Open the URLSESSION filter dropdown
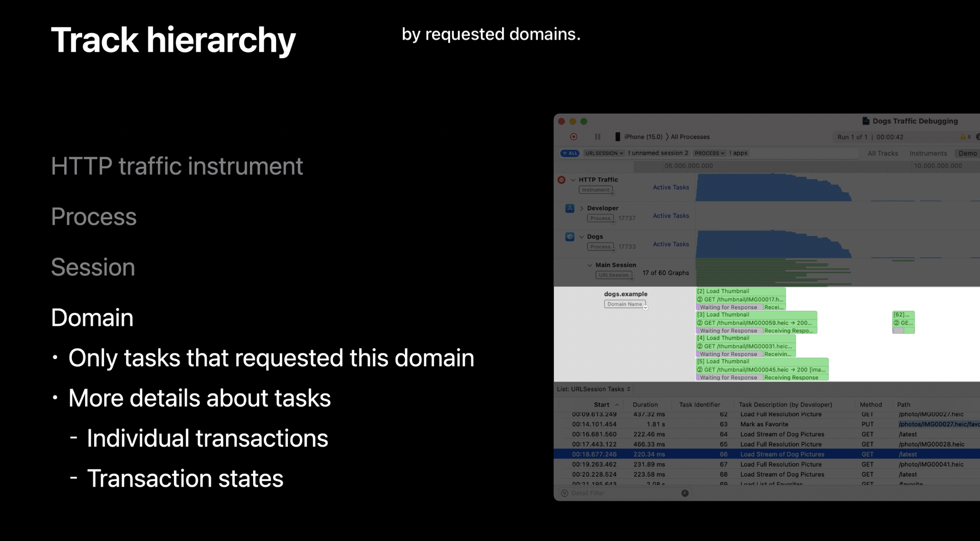The width and height of the screenshot is (980, 541). [x=604, y=153]
